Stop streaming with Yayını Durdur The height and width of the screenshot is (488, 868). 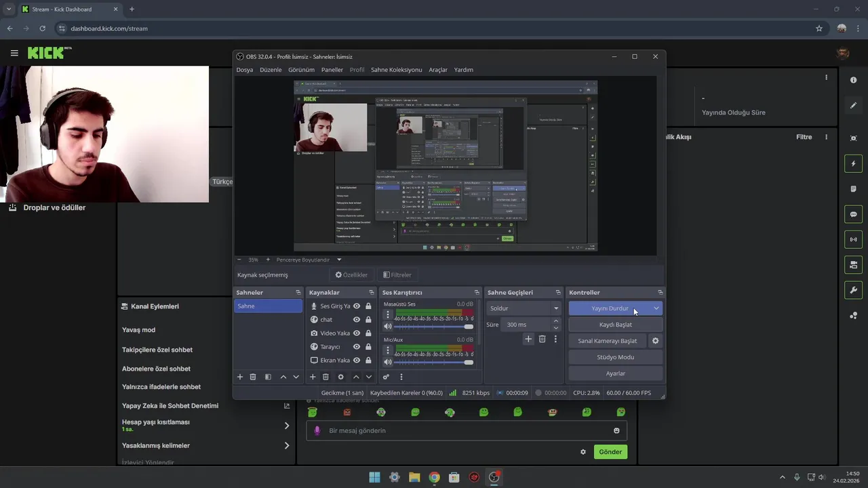click(x=610, y=308)
